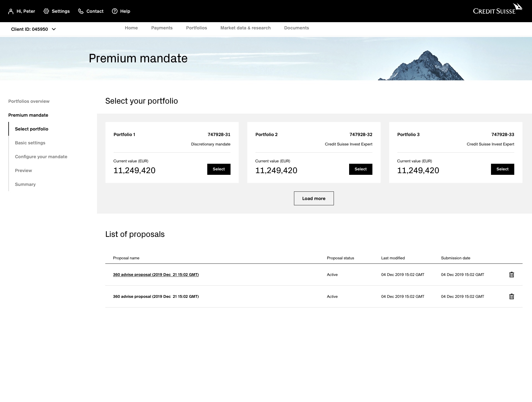
Task: Click Settings label in top bar
Action: [61, 11]
